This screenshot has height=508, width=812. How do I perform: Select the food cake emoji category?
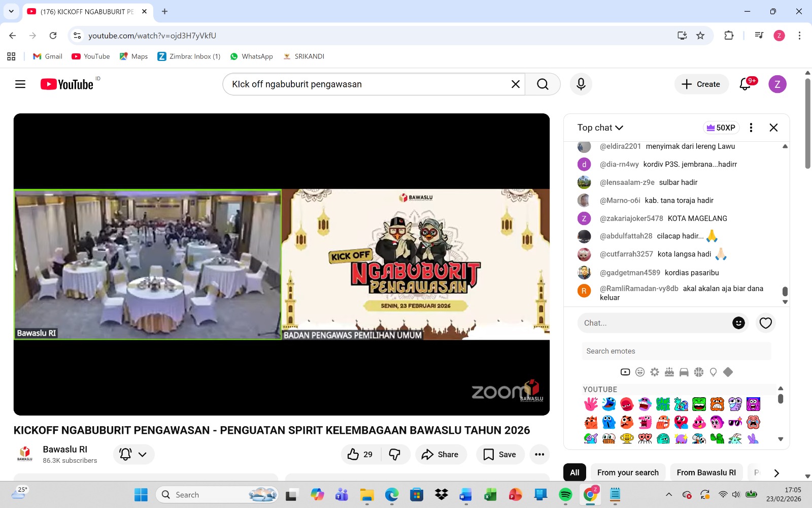[x=669, y=372]
